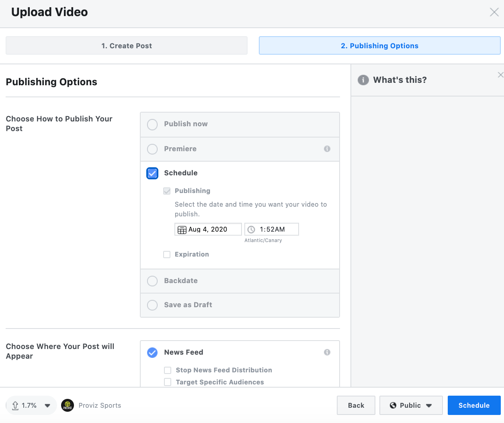Enable the Expiration checkbox
Image resolution: width=504 pixels, height=423 pixels.
[x=167, y=255]
